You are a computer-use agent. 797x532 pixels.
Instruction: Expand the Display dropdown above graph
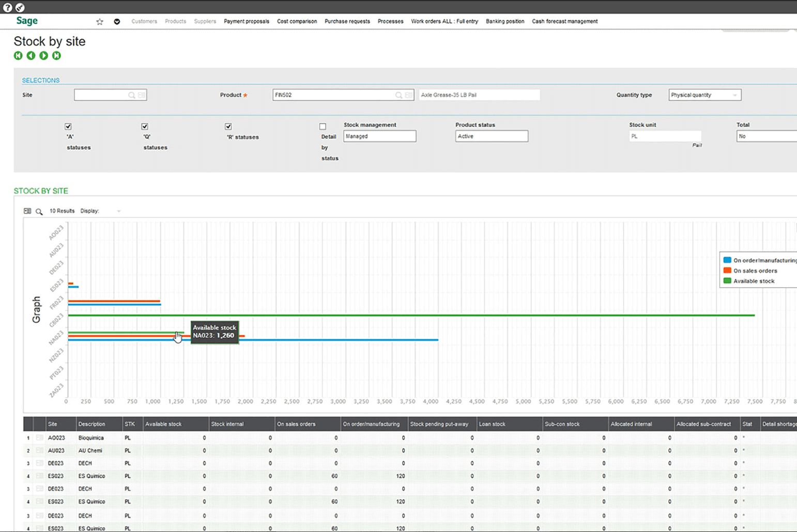tap(118, 211)
